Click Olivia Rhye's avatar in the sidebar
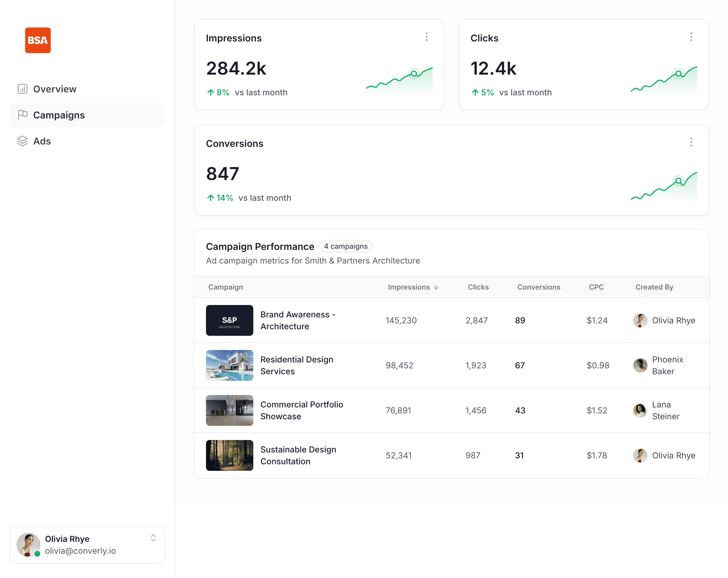This screenshot has height=578, width=728. (28, 544)
